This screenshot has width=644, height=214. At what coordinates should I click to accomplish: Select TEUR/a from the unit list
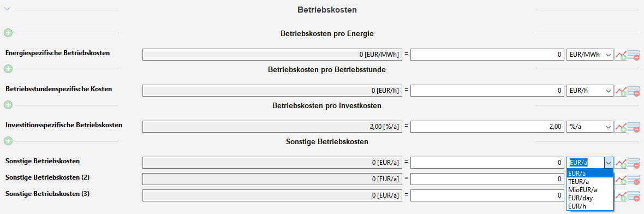click(590, 181)
